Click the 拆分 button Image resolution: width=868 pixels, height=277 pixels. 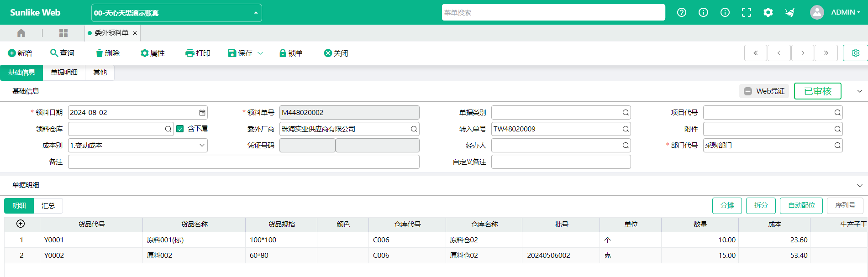pos(761,206)
